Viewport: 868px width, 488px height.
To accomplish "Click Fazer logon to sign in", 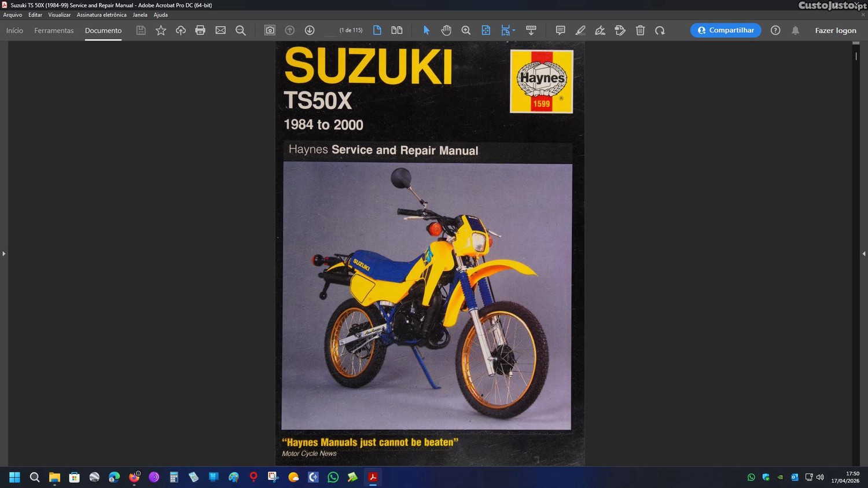I will tap(835, 31).
